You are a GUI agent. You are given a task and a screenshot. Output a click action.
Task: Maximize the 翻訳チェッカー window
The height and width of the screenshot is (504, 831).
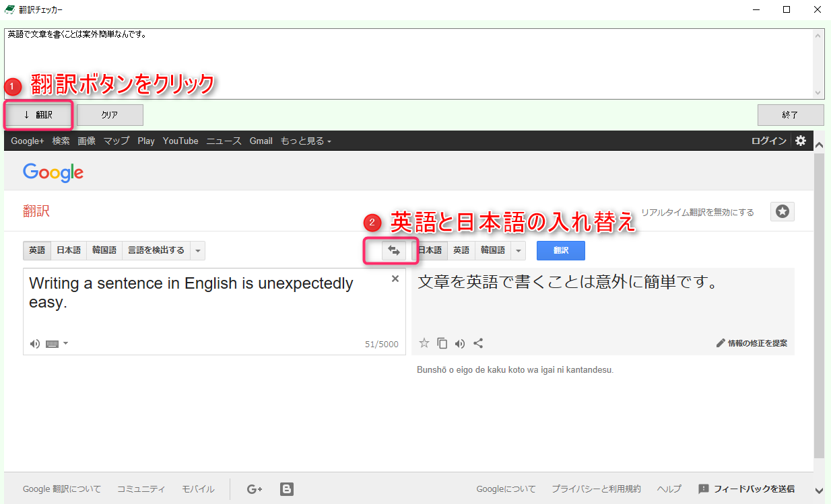(787, 9)
